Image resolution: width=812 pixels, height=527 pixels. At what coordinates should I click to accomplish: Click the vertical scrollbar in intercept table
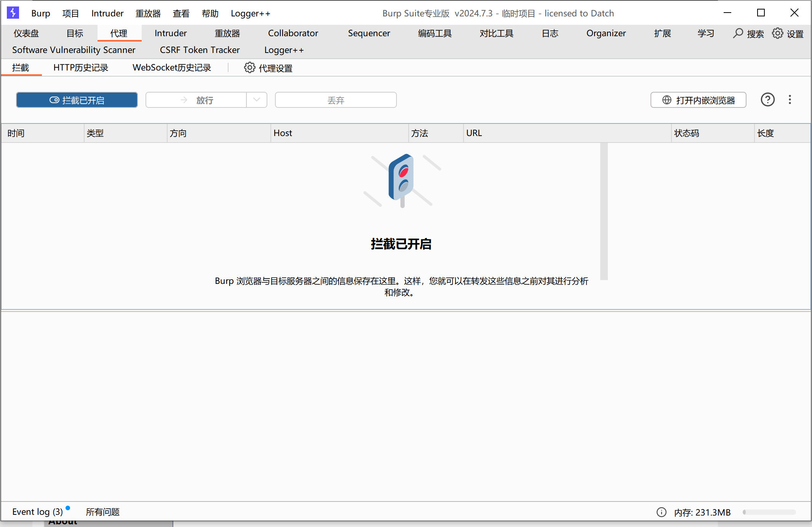(604, 211)
